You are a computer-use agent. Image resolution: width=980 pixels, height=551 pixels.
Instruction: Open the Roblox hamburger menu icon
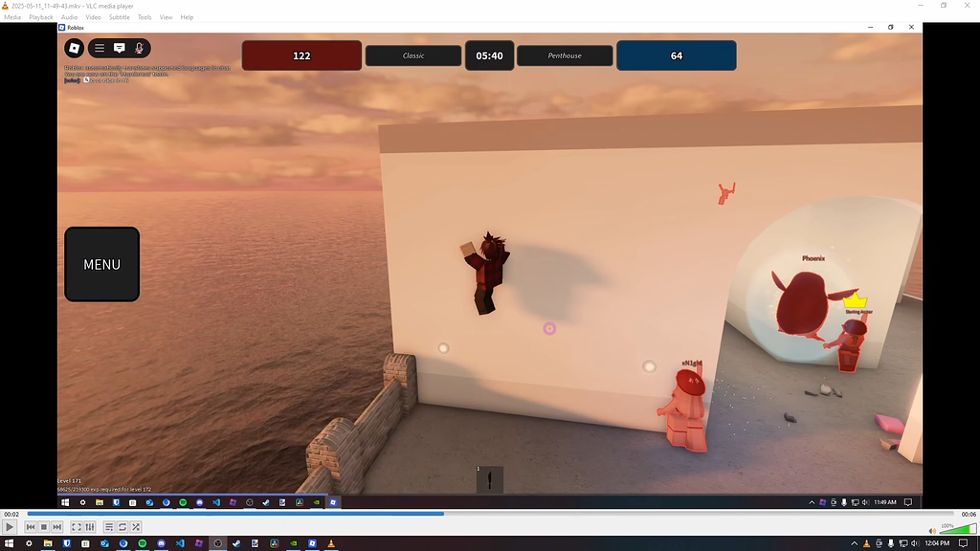pos(99,48)
